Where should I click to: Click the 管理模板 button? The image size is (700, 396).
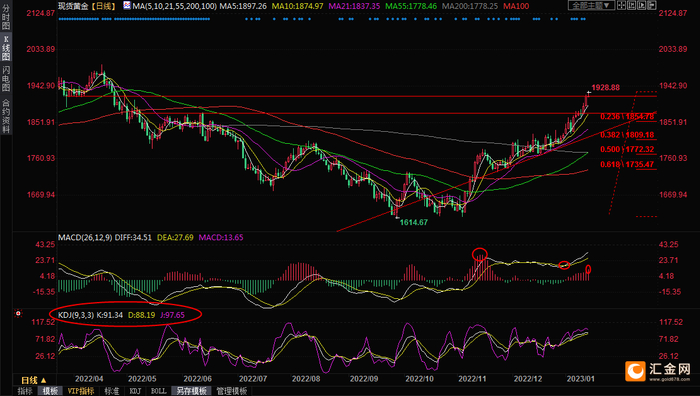coord(232,391)
